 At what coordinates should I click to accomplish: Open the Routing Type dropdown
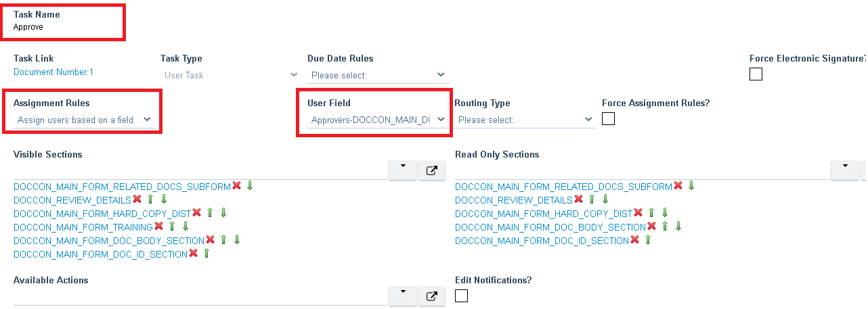point(525,120)
